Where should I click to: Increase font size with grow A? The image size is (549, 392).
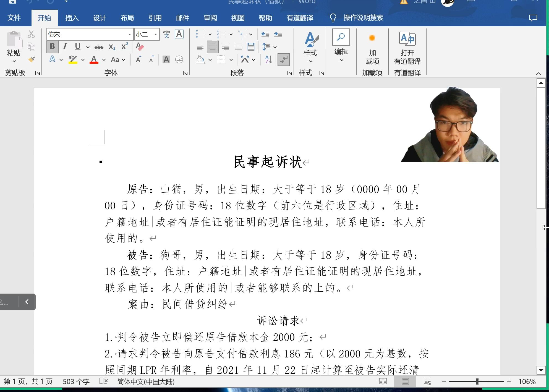(138, 59)
